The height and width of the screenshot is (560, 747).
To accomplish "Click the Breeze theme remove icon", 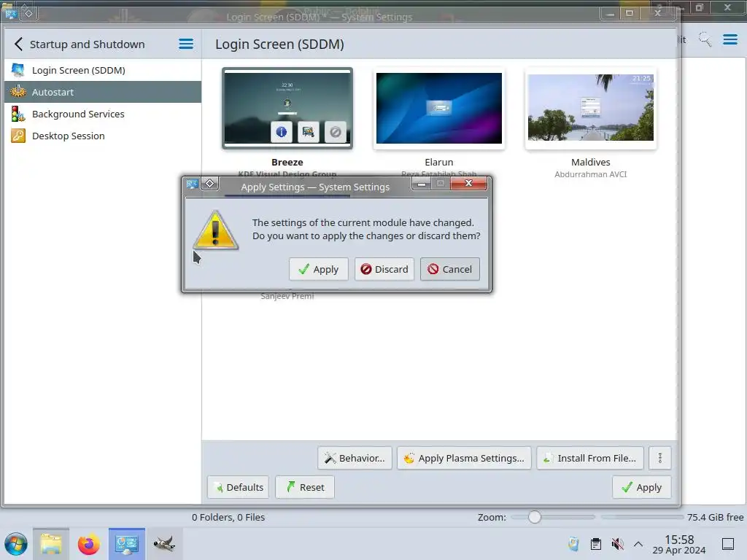I will click(x=336, y=131).
